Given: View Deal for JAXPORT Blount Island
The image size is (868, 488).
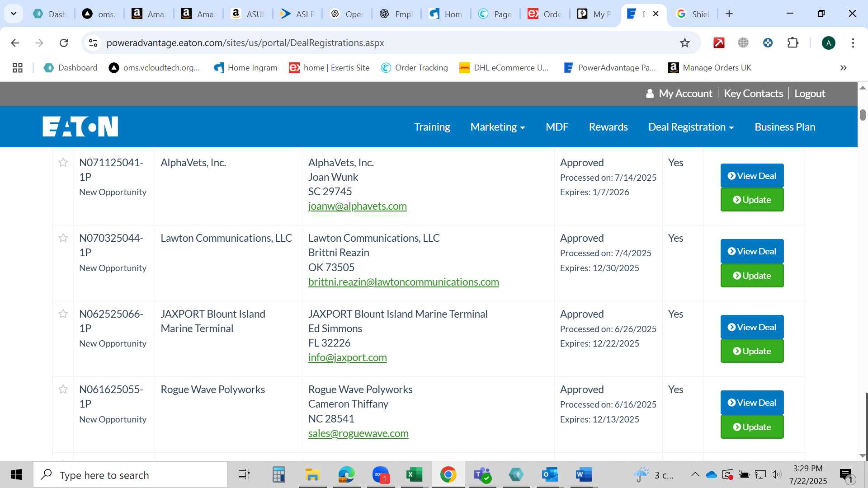Looking at the screenshot, I should coord(752,327).
